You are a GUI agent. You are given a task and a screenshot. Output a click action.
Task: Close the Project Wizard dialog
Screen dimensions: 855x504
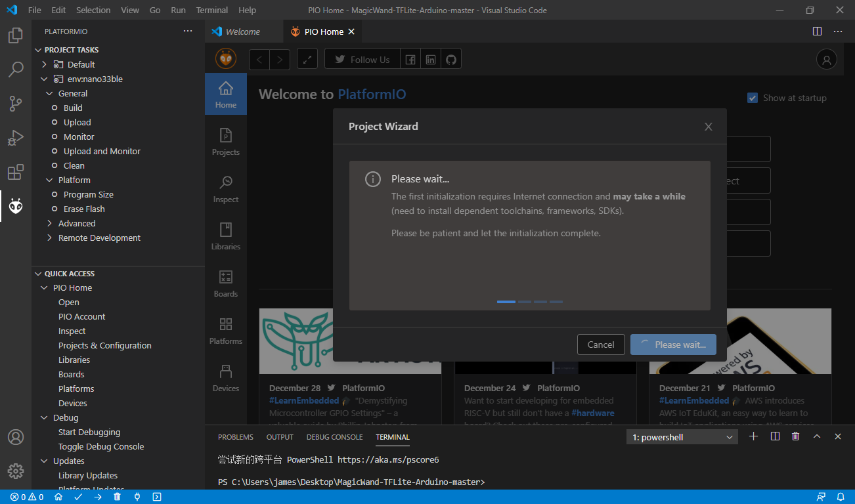click(708, 127)
